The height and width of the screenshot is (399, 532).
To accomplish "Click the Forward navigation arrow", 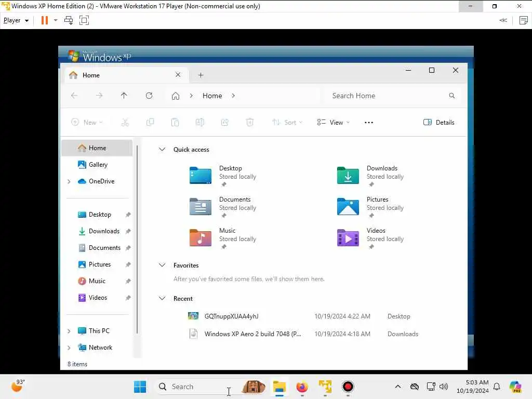I will click(99, 96).
